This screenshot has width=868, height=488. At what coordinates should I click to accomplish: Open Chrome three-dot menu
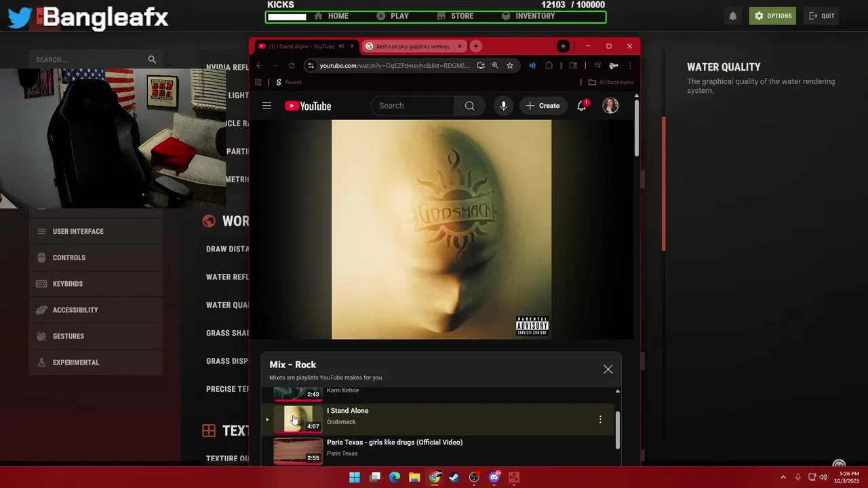point(630,66)
